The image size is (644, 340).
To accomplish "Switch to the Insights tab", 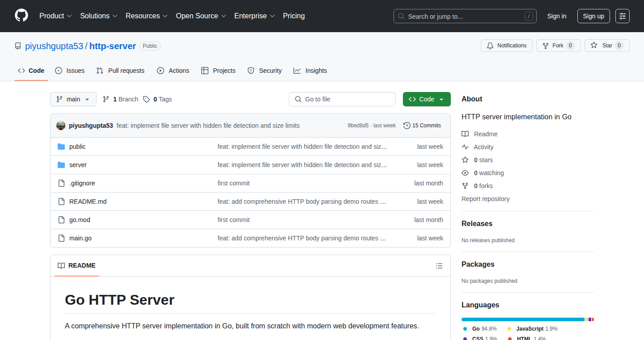I will click(x=310, y=71).
